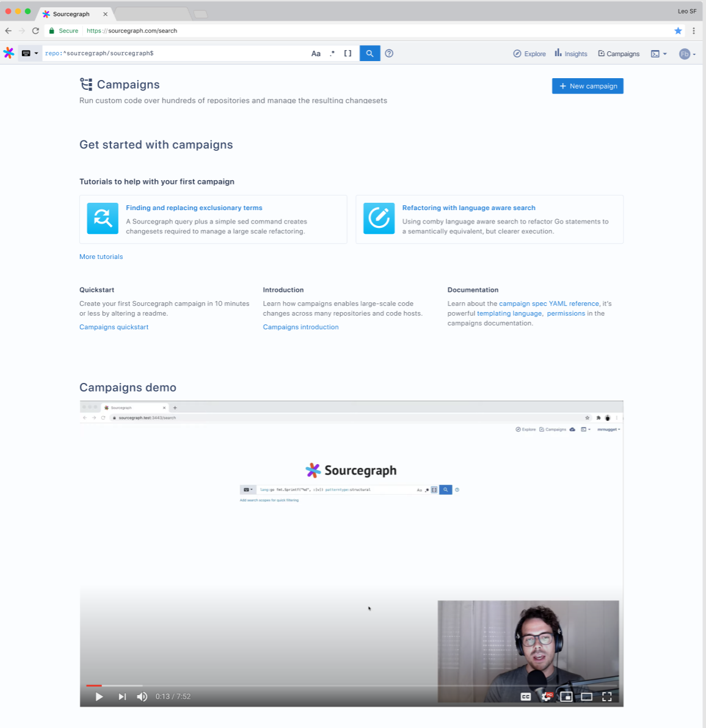
Task: Open the search mode keyboard dropdown
Action: (x=30, y=53)
